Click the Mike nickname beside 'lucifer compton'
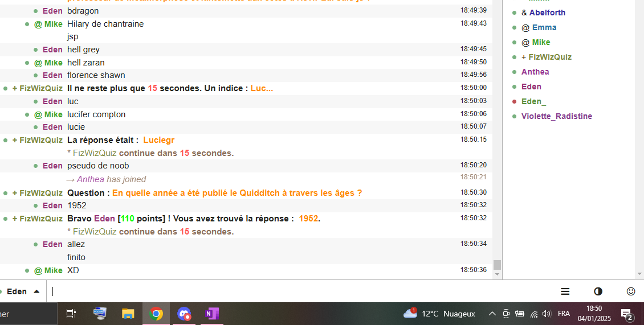The height and width of the screenshot is (325, 644). 54,114
